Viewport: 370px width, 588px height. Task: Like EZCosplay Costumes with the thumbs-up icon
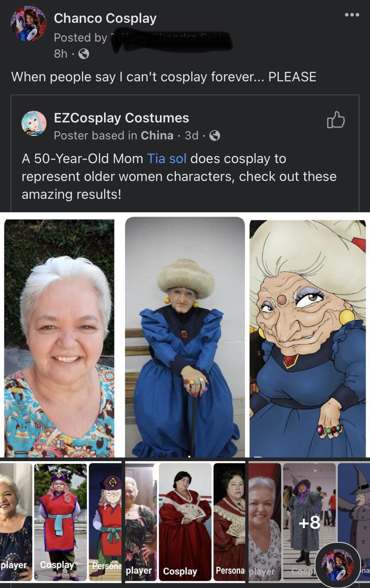click(x=336, y=120)
